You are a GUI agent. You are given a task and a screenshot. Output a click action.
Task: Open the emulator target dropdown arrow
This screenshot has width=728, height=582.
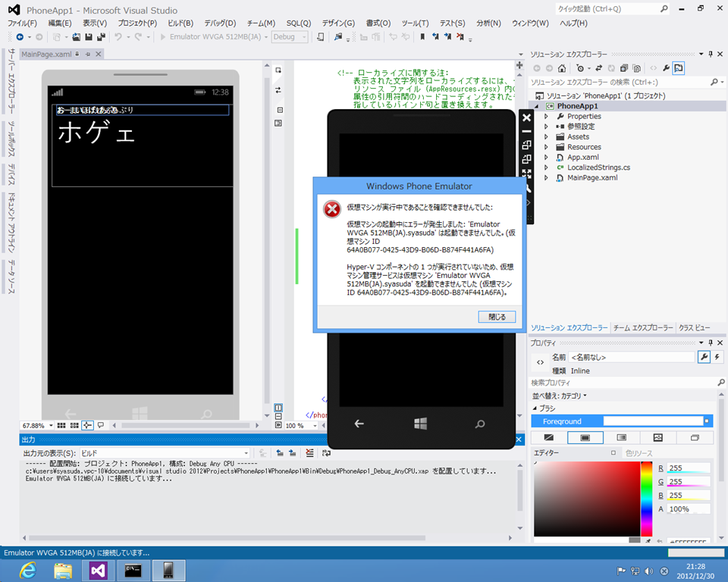click(266, 37)
